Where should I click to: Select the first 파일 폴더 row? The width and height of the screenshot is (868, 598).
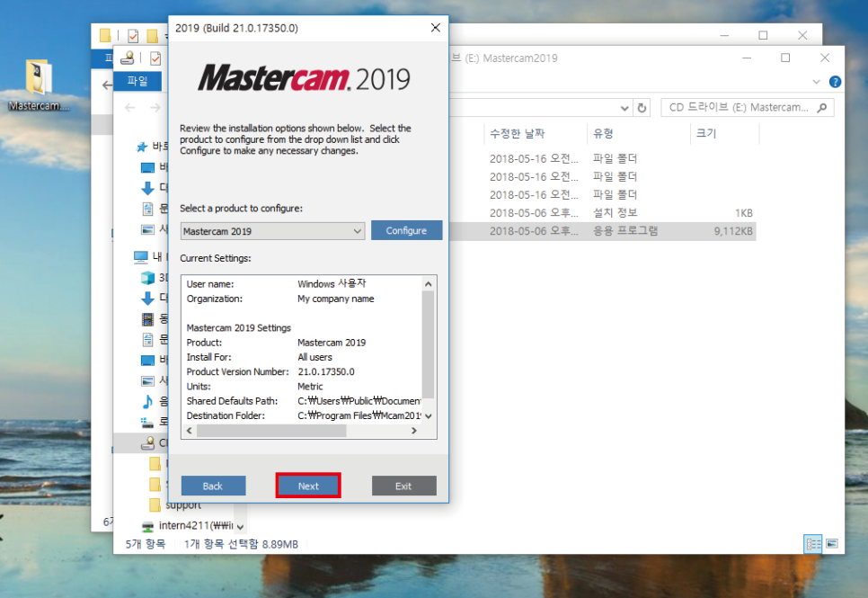602,158
